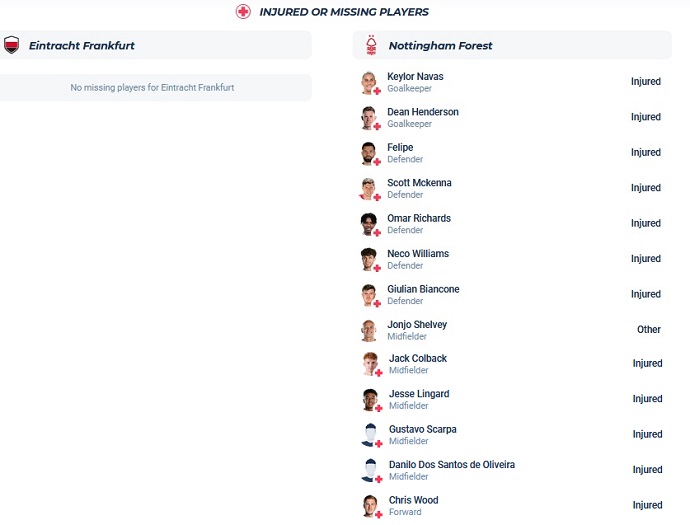This screenshot has height=525, width=690.
Task: Click Keylor Navas player photo
Action: coord(368,82)
